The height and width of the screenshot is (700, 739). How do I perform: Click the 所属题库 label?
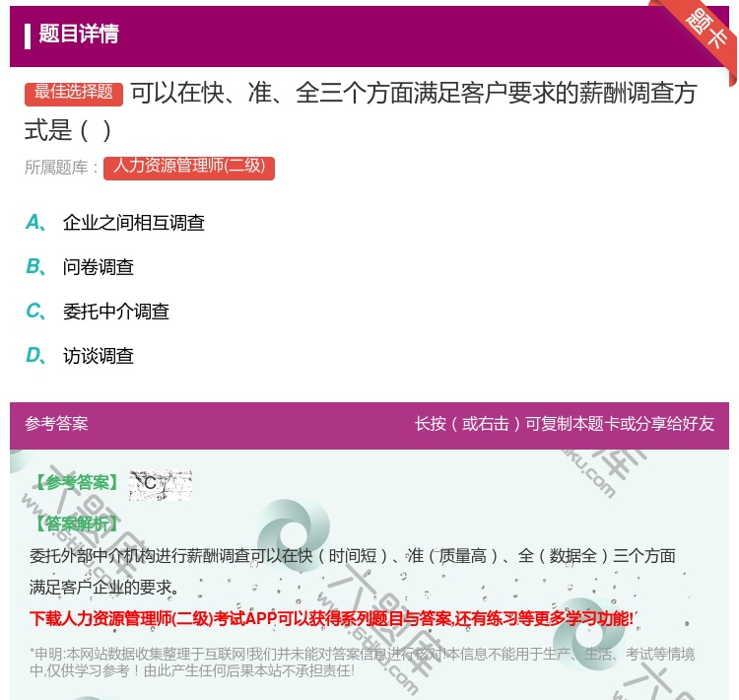pos(61,168)
